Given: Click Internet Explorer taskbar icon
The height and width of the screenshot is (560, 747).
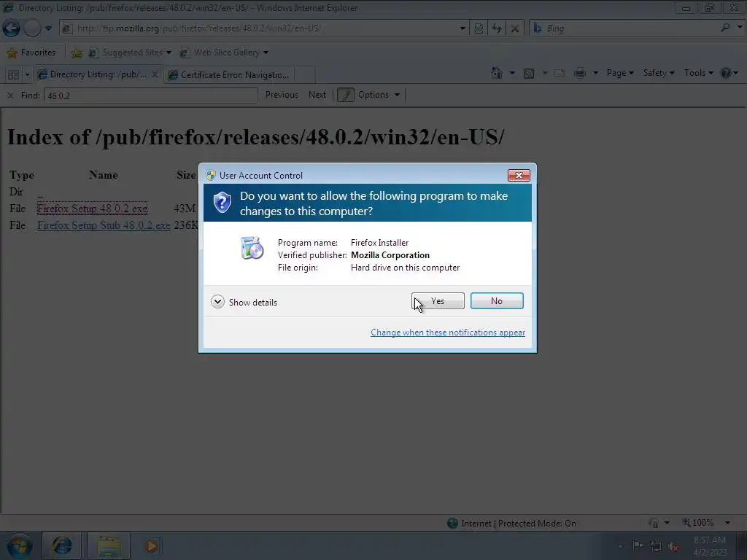Looking at the screenshot, I should click(x=62, y=545).
